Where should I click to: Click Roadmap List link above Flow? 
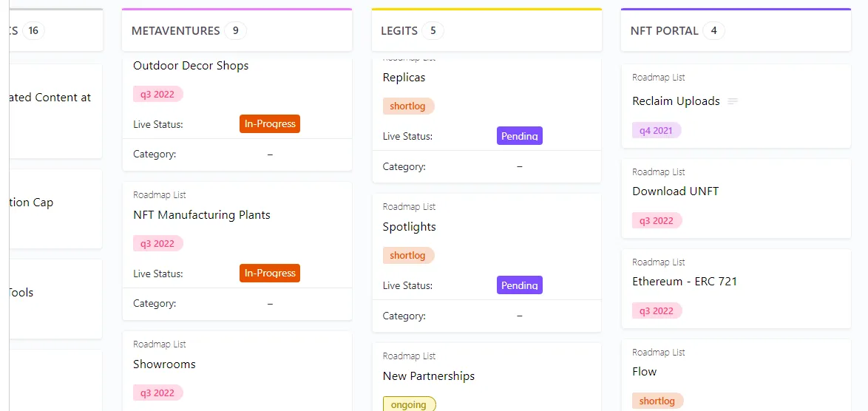(x=659, y=353)
